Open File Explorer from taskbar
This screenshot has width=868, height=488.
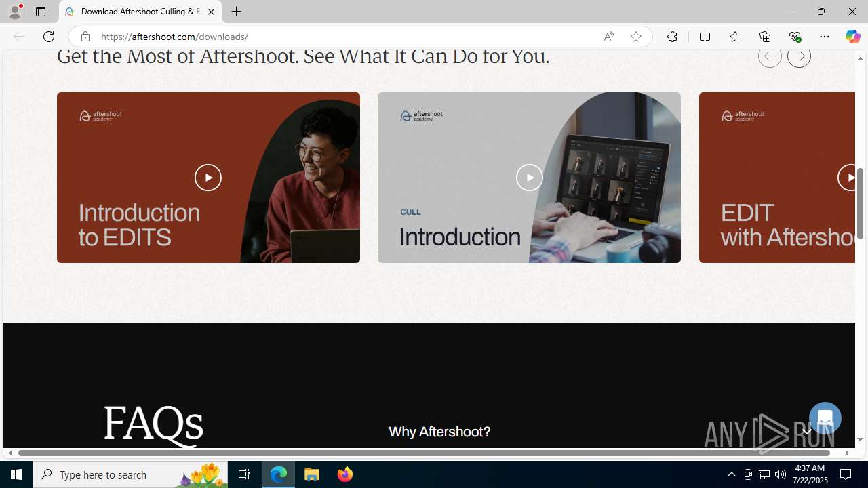pos(312,474)
